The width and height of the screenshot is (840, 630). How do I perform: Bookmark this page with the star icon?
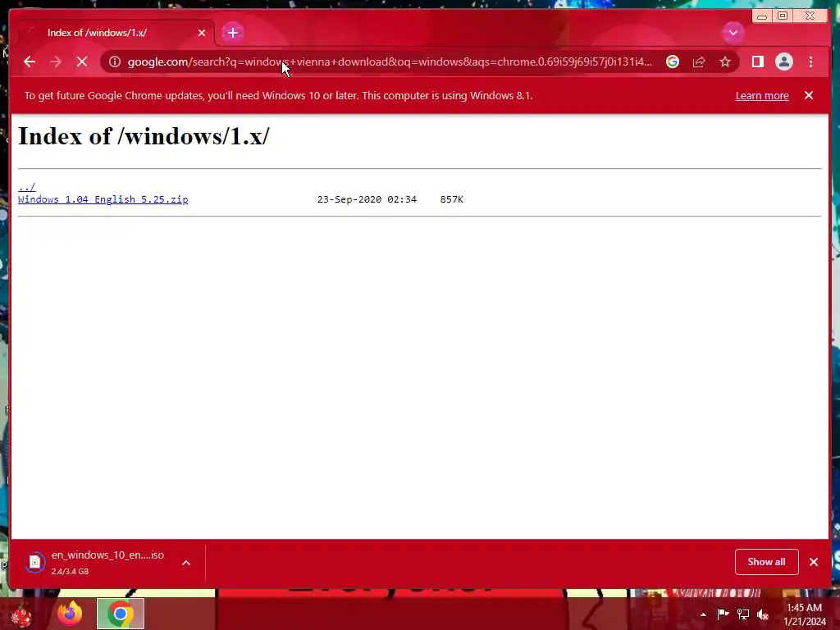(x=725, y=62)
